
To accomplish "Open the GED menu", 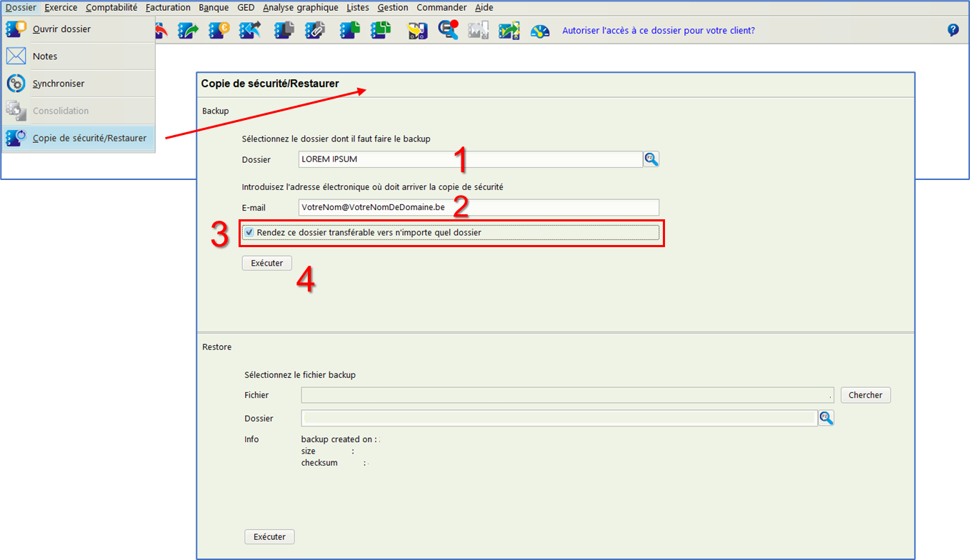I will coord(246,8).
